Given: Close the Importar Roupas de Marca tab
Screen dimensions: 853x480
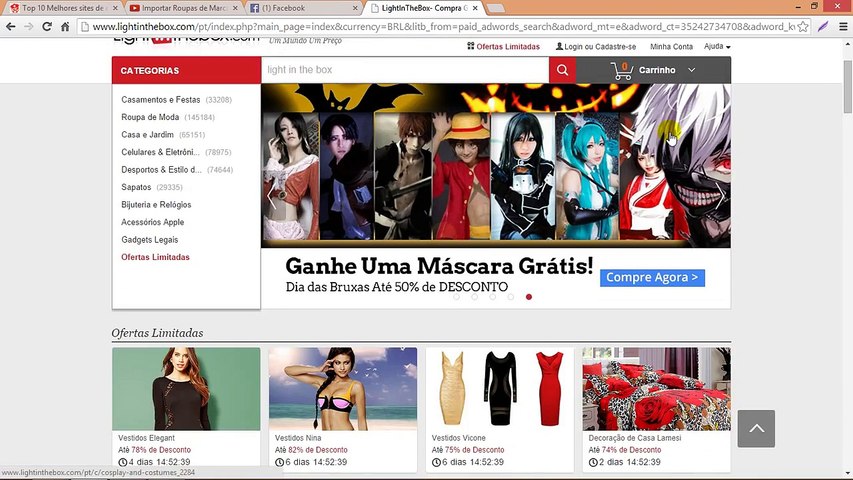Looking at the screenshot, I should pyautogui.click(x=235, y=8).
